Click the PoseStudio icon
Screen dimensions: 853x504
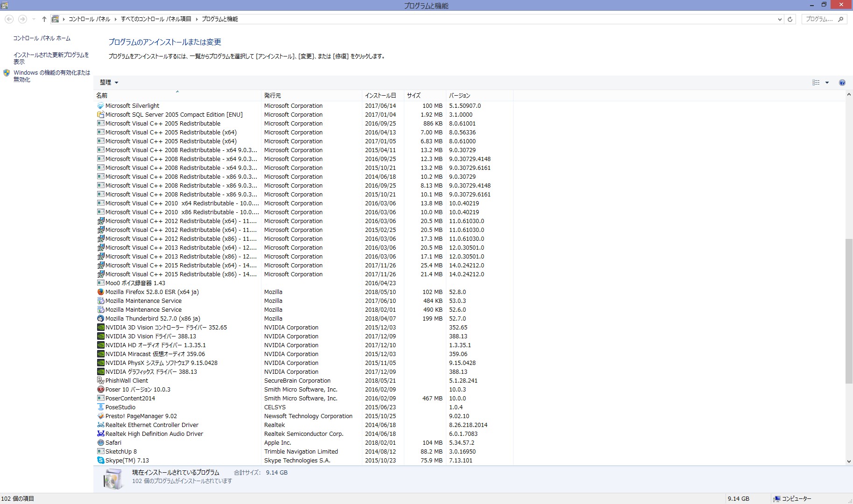[100, 407]
